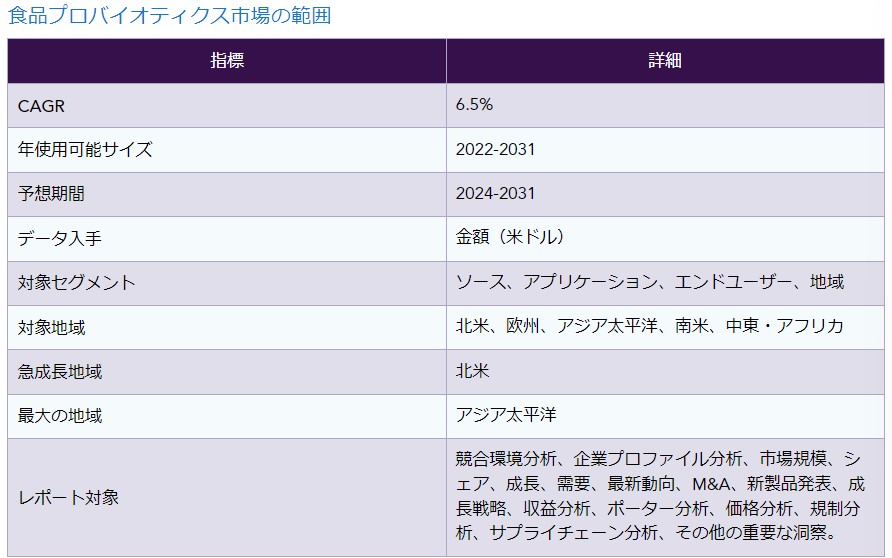The width and height of the screenshot is (892, 558).
Task: Select アジア太平洋 in 最大の地域 row
Action: 506,415
